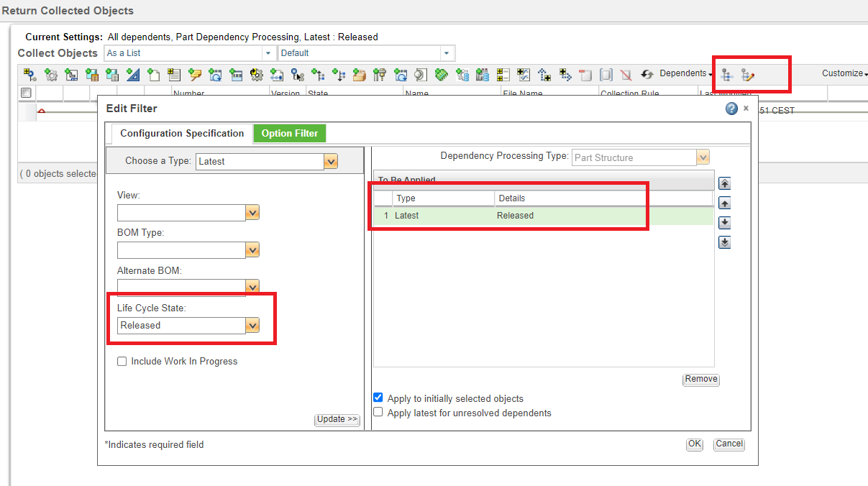Open the Life Cycle State dropdown
Screen dimensions: 868x486
252,325
